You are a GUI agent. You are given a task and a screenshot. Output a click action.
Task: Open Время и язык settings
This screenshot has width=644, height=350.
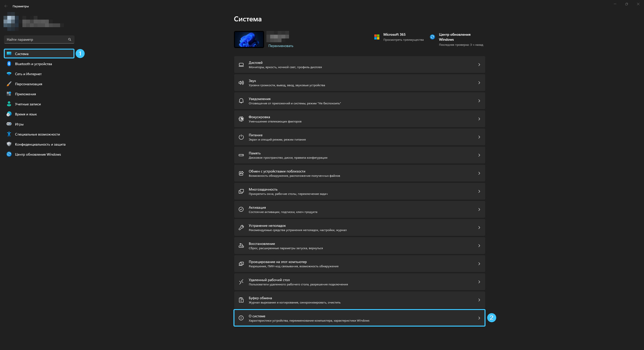[x=39, y=114]
